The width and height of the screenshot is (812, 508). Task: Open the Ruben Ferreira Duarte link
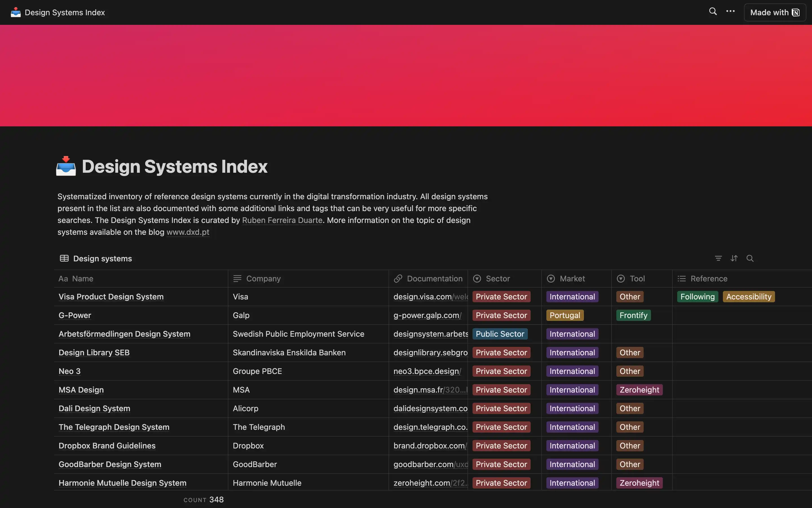(x=282, y=220)
